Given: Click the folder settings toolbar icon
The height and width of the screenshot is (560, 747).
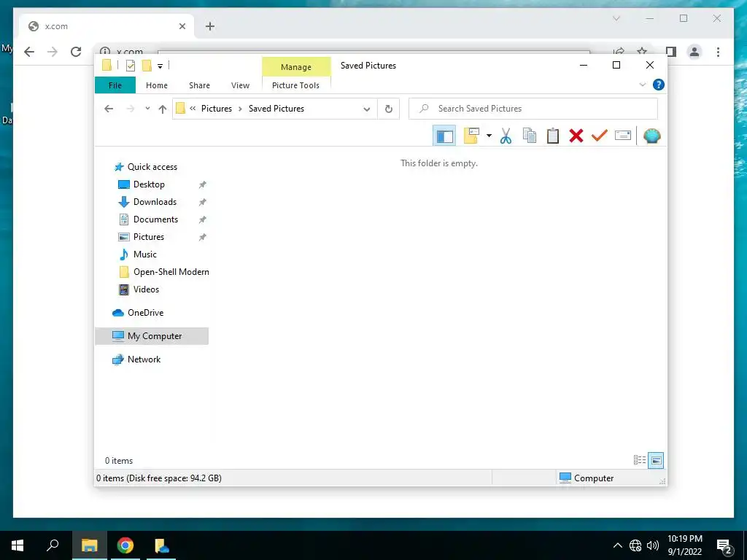Looking at the screenshot, I should [471, 136].
